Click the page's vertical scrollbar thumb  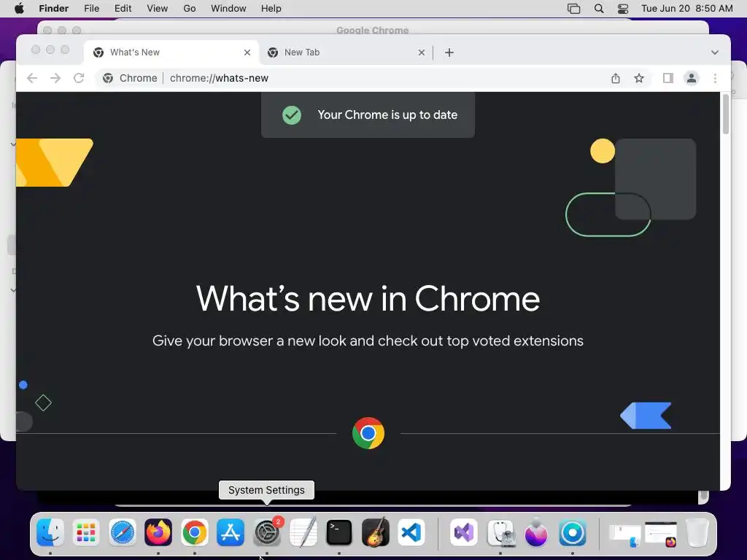[x=726, y=114]
